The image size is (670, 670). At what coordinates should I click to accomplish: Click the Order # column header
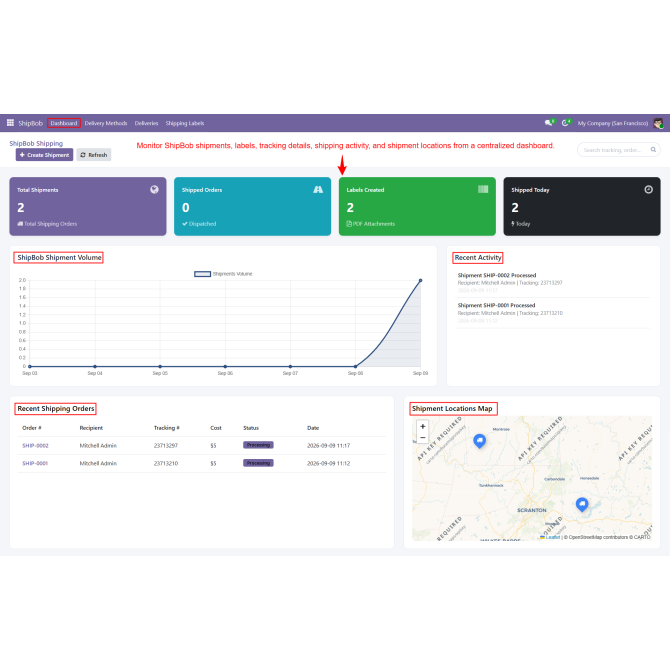coord(32,428)
